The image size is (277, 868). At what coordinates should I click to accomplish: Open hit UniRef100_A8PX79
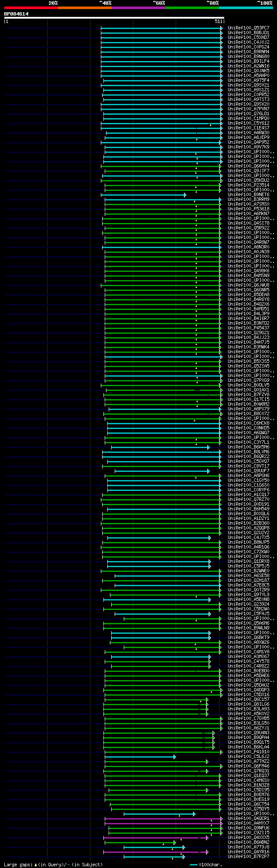pos(248,409)
